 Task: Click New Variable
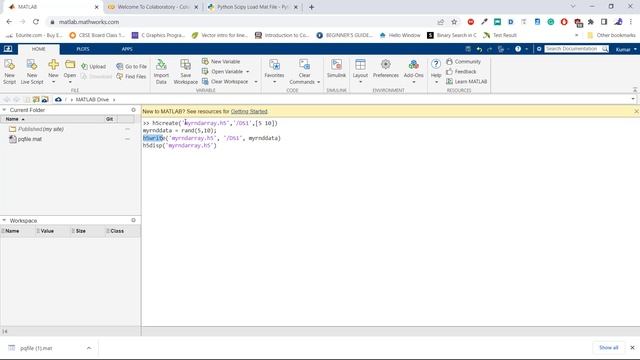click(221, 61)
